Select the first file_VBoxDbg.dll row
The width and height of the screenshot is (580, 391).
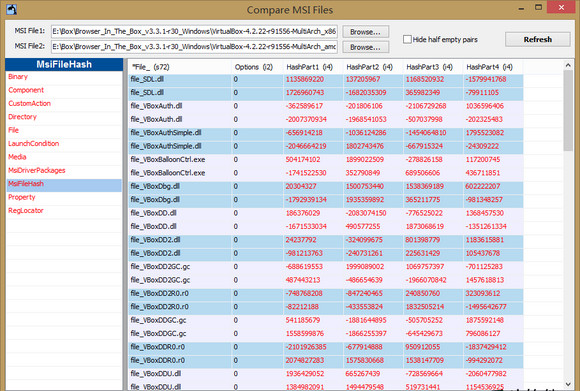coord(326,186)
